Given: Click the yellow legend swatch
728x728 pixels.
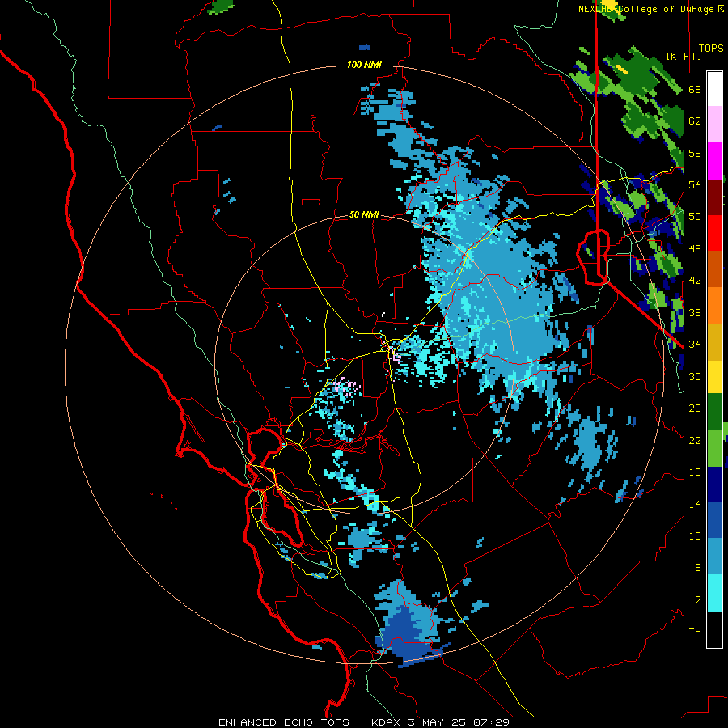Looking at the screenshot, I should tap(714, 377).
